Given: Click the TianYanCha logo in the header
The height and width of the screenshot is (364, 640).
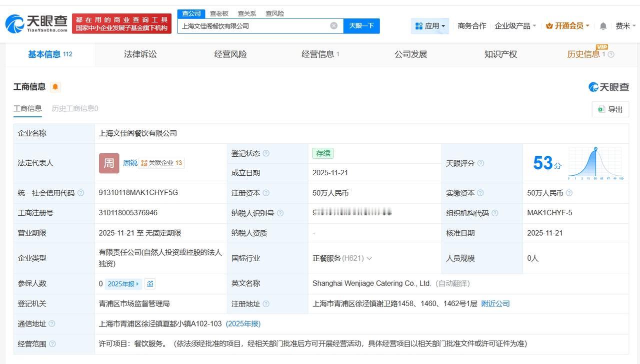Looking at the screenshot, I should [x=36, y=23].
